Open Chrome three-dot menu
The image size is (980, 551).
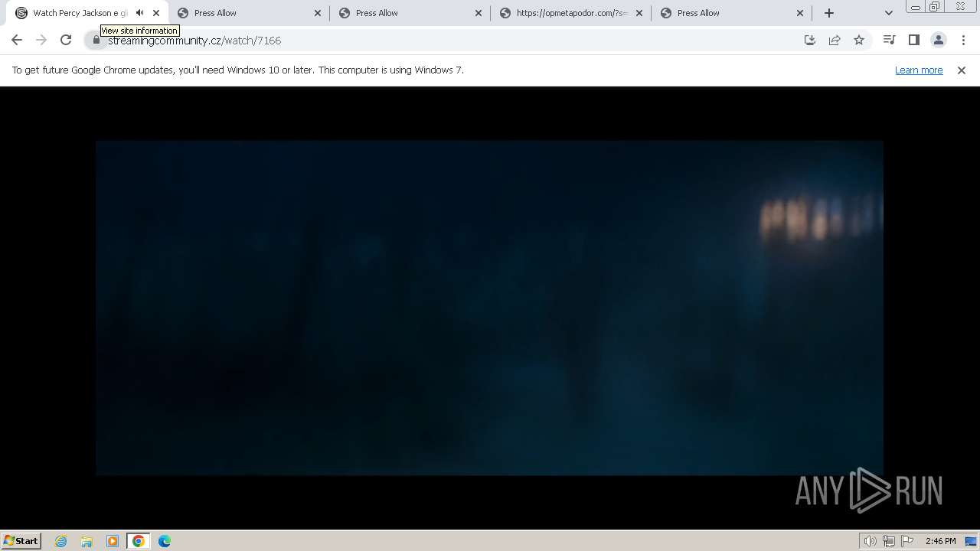[x=963, y=40]
